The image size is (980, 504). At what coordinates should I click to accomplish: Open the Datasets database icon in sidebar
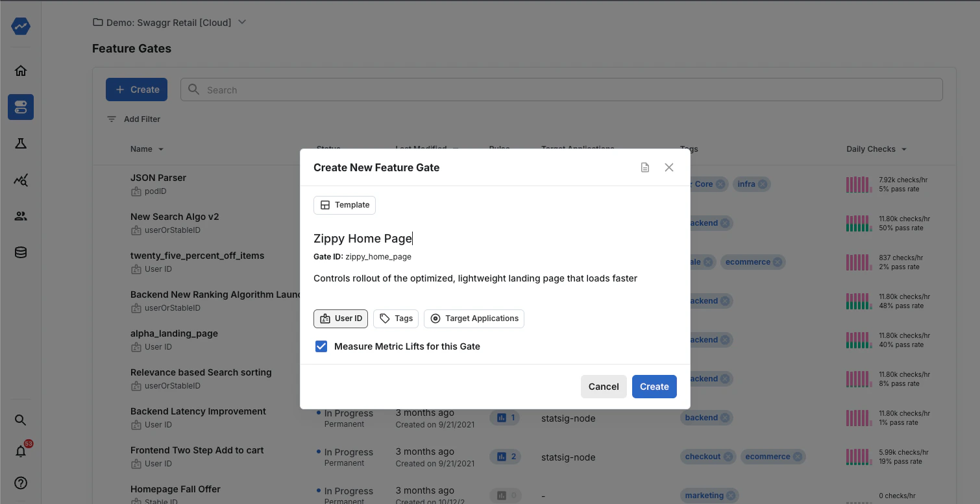20,252
